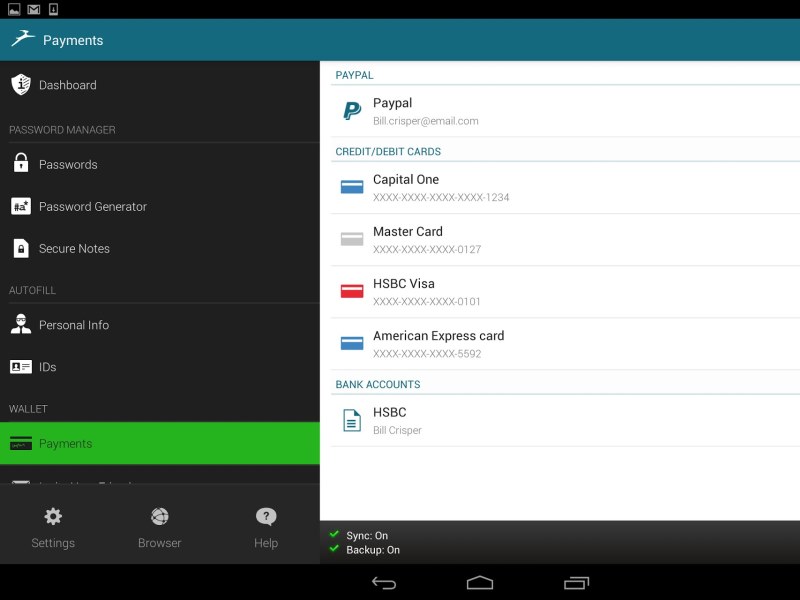Image resolution: width=800 pixels, height=600 pixels.
Task: Open IDs menu item
Action: click(x=160, y=367)
